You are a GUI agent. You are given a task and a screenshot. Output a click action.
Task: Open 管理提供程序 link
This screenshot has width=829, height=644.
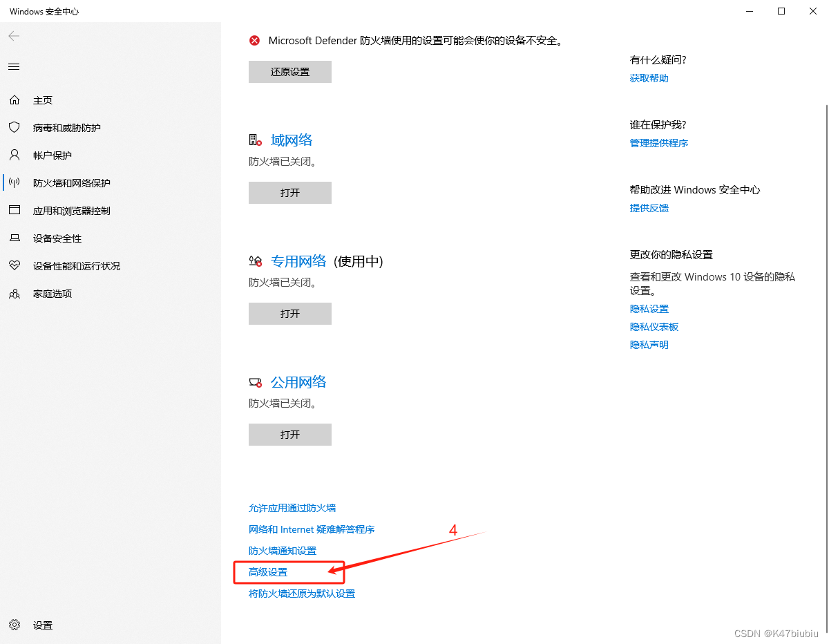(659, 143)
